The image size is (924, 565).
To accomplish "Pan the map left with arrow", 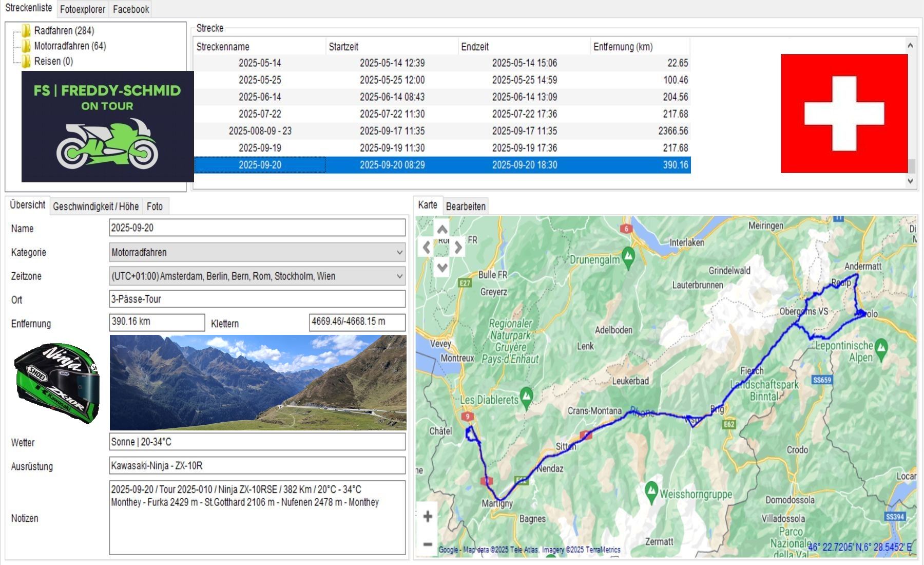I will [x=426, y=248].
